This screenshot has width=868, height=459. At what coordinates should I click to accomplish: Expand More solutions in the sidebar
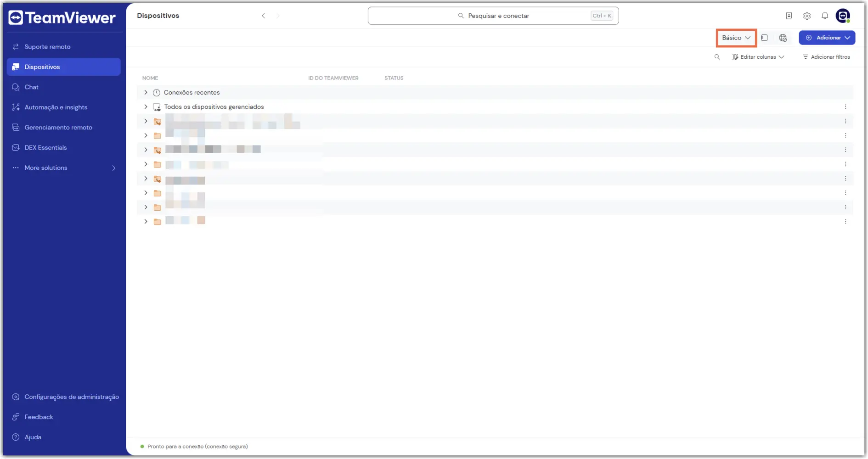(x=63, y=168)
